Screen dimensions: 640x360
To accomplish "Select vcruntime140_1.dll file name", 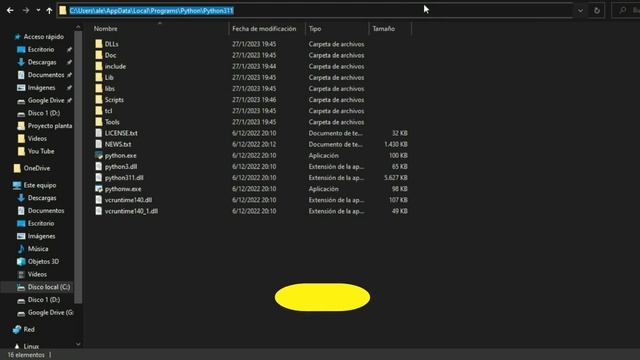I will (x=131, y=211).
